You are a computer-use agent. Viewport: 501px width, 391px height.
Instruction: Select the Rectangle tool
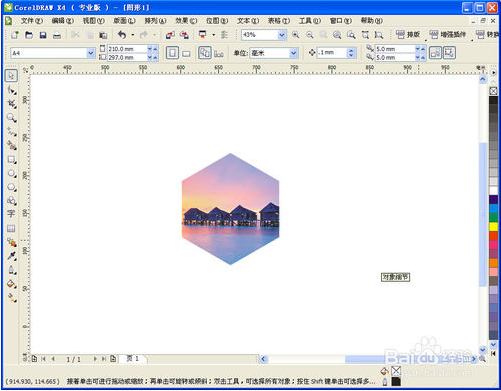pyautogui.click(x=12, y=159)
